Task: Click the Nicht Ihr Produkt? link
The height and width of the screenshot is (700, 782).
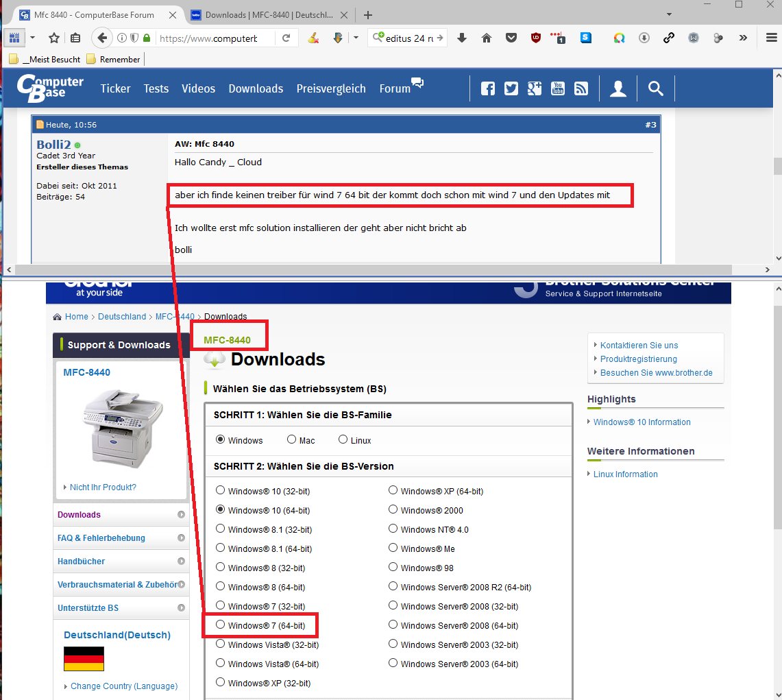Action: [x=103, y=487]
